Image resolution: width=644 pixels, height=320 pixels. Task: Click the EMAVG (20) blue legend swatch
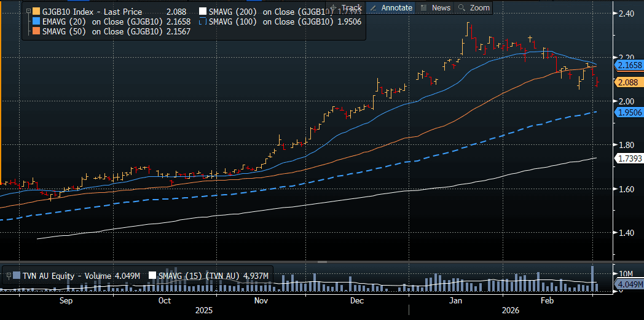pyautogui.click(x=36, y=21)
